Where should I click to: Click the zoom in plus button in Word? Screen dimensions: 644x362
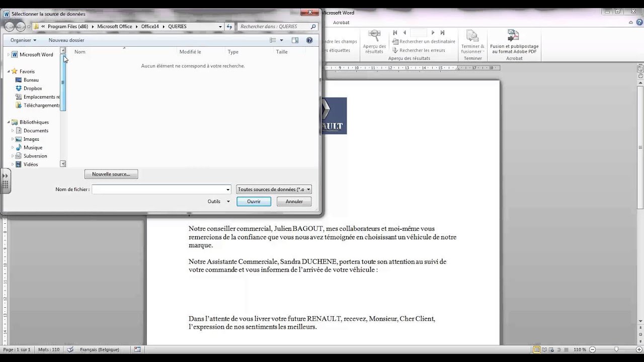639,349
